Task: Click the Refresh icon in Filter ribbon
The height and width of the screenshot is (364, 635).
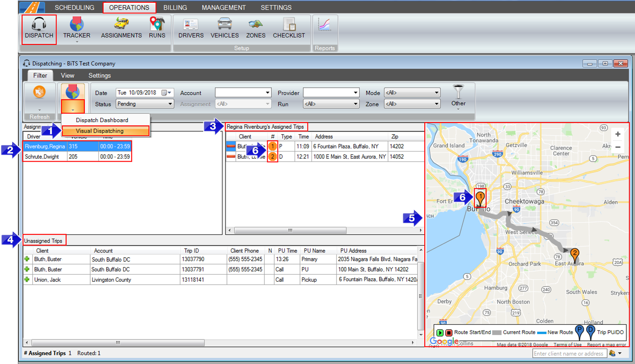Action: click(39, 92)
